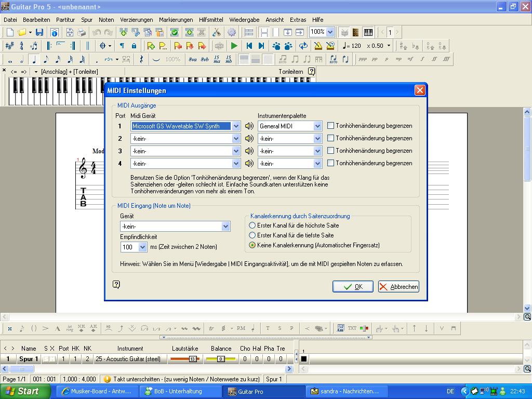Select Erster Kanal für die höchste Saite
The height and width of the screenshot is (399, 532).
252,225
